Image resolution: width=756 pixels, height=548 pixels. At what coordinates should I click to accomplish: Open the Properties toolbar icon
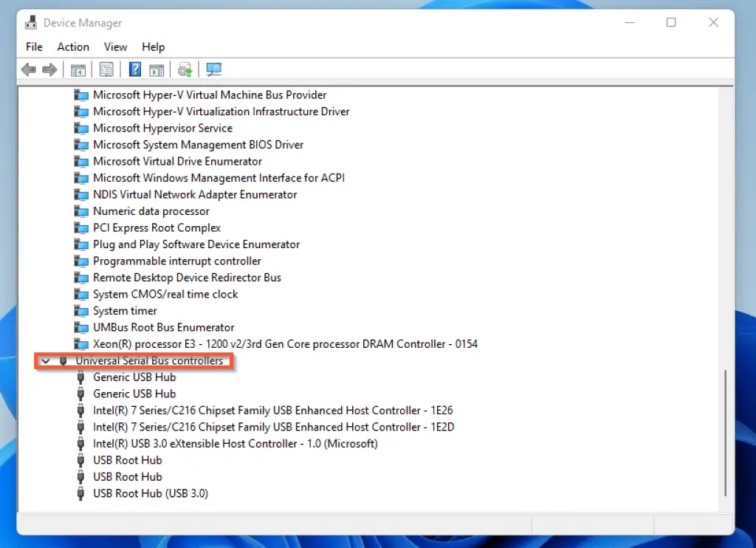coord(106,69)
